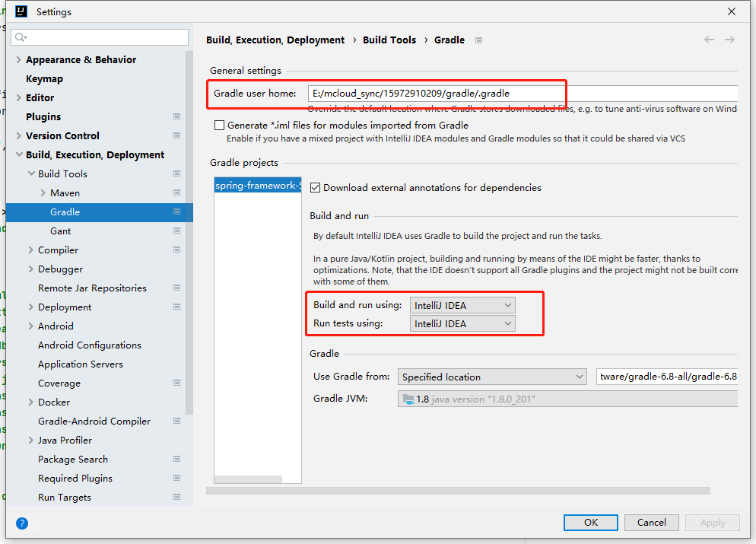Click the JDK folder icon in Gradle JVM field

pyautogui.click(x=408, y=399)
